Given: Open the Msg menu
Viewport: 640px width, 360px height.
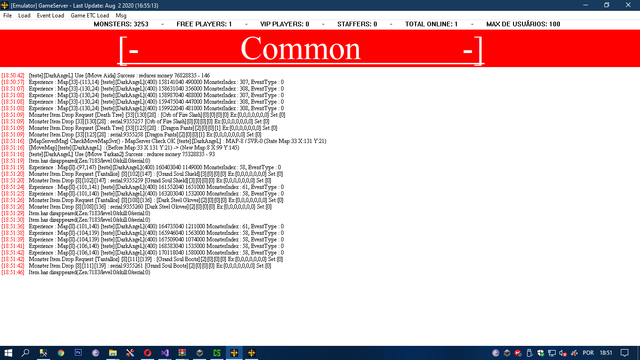Looking at the screenshot, I should pos(121,16).
